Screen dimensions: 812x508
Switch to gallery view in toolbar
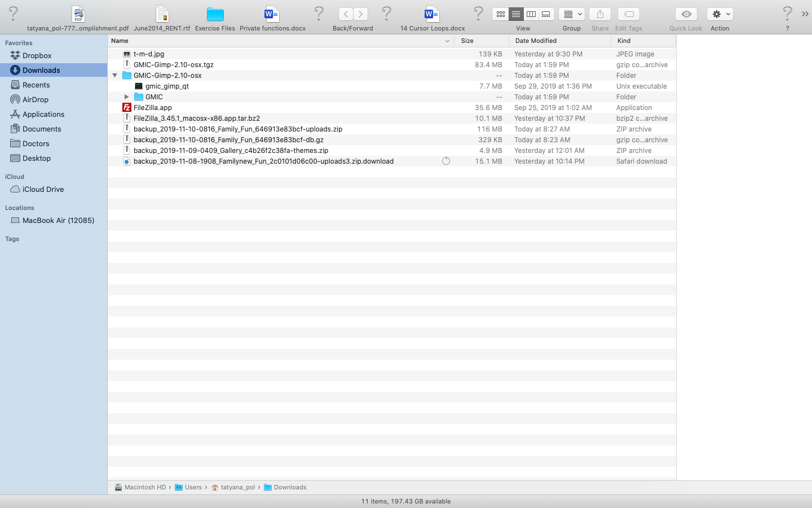(x=546, y=14)
